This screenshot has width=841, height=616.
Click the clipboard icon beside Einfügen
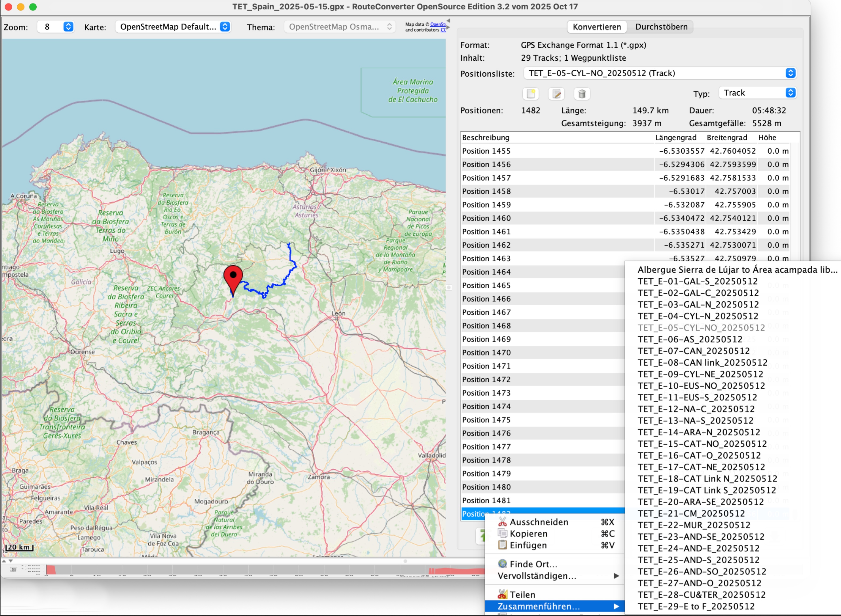pyautogui.click(x=503, y=545)
